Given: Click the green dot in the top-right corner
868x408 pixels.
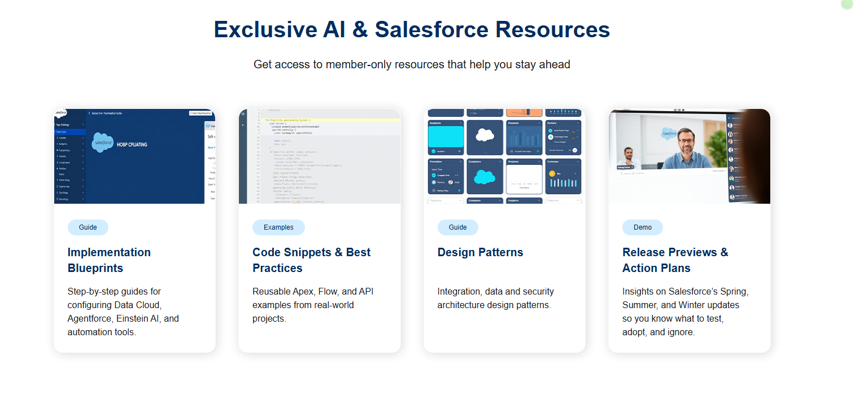Looking at the screenshot, I should tap(847, 4).
